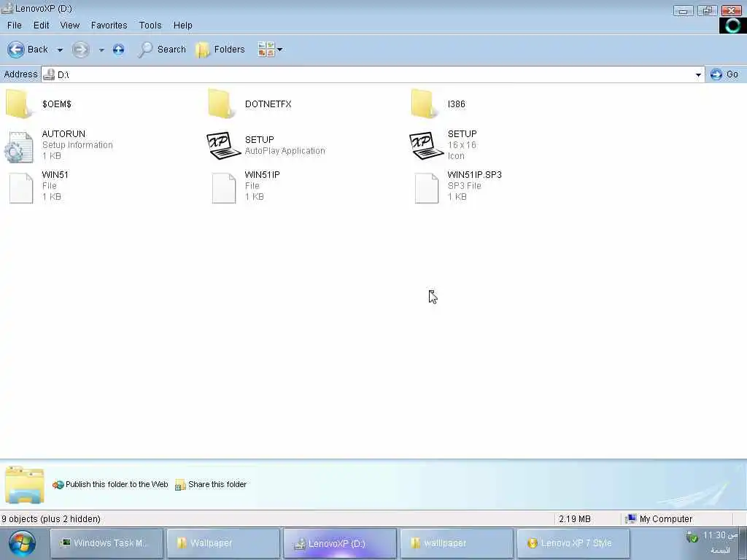Open the Edit menu
This screenshot has height=560, width=747.
point(42,26)
